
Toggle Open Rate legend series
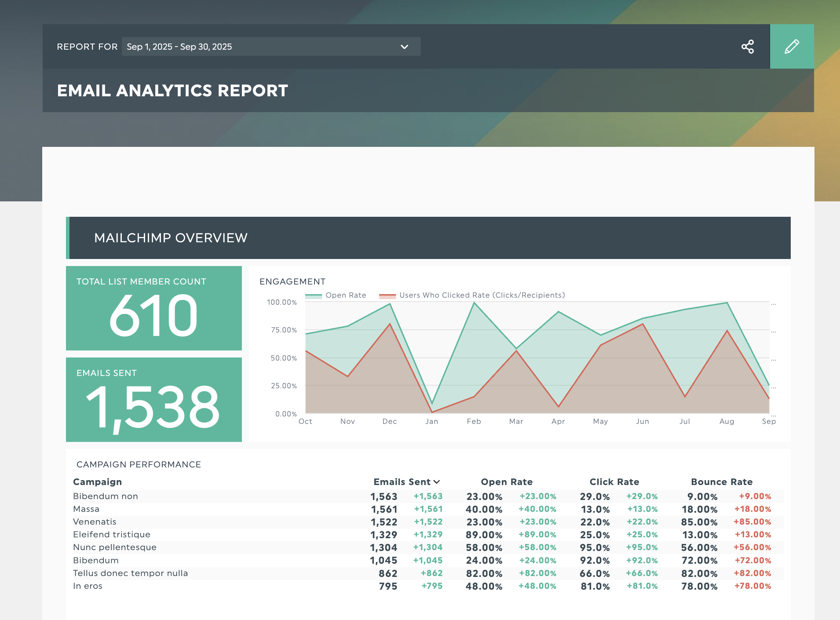point(346,295)
